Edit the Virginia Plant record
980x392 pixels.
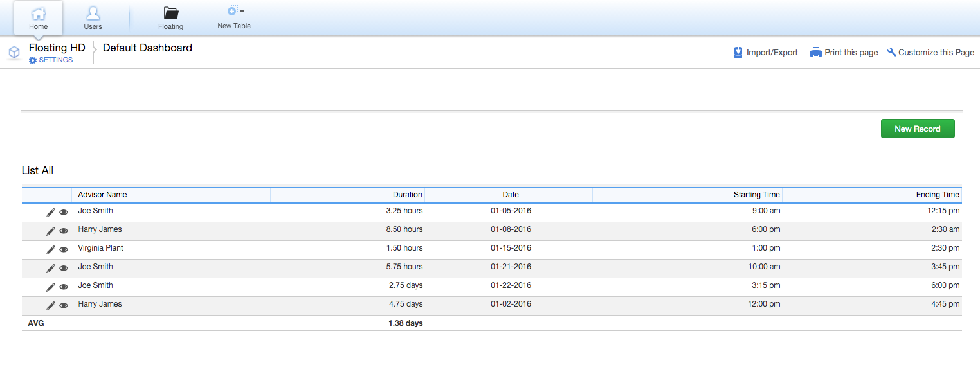click(x=51, y=250)
